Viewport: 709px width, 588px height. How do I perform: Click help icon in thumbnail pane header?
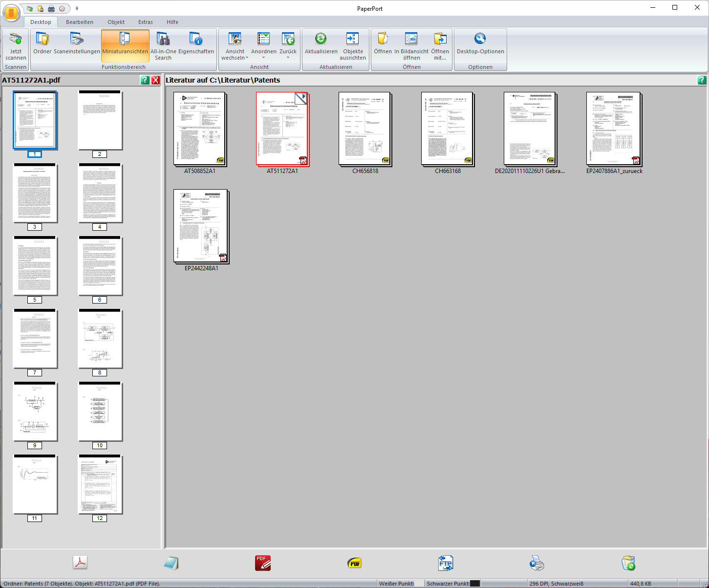coord(145,80)
